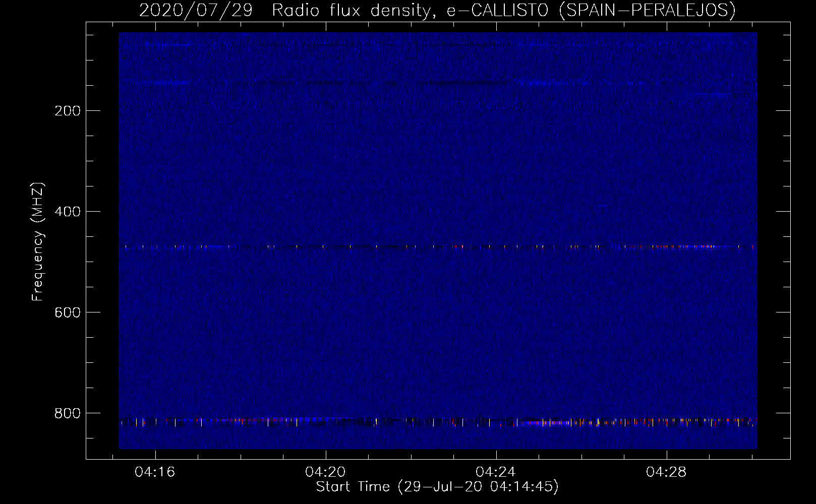Click the Frequency (MHZ) axis label
816x504 pixels.
click(38, 242)
